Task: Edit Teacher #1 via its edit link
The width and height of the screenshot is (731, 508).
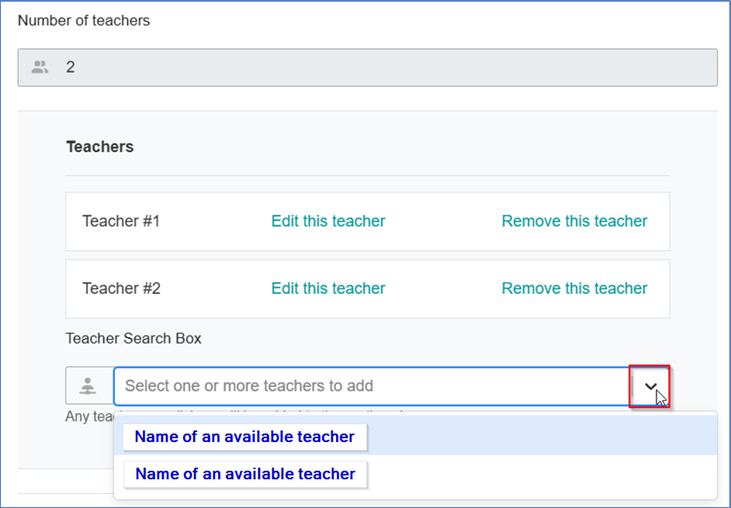Action: coord(328,221)
